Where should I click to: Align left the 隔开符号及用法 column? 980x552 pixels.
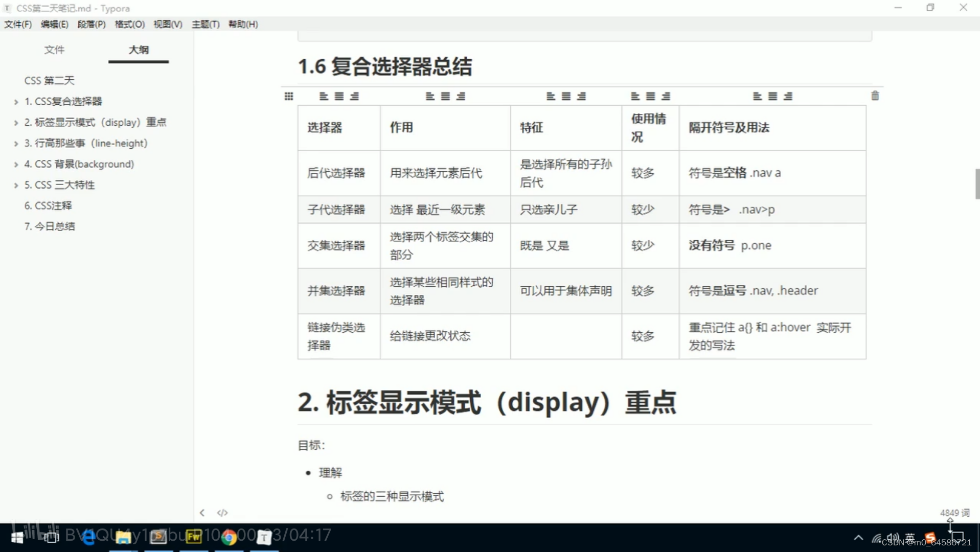tap(757, 96)
